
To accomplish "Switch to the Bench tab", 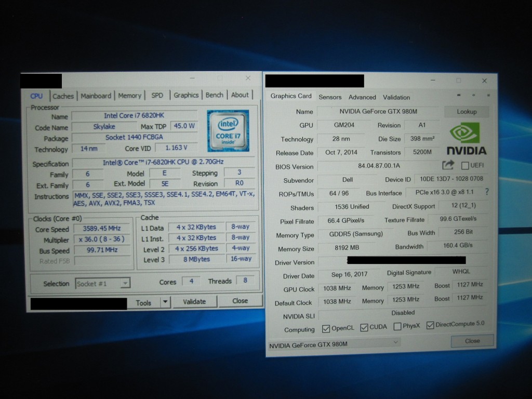I will click(x=215, y=95).
